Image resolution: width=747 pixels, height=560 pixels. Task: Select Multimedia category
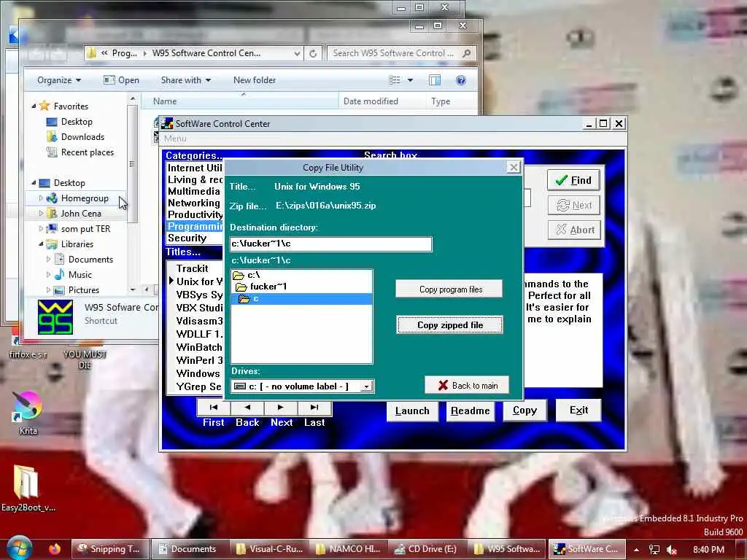pyautogui.click(x=194, y=191)
